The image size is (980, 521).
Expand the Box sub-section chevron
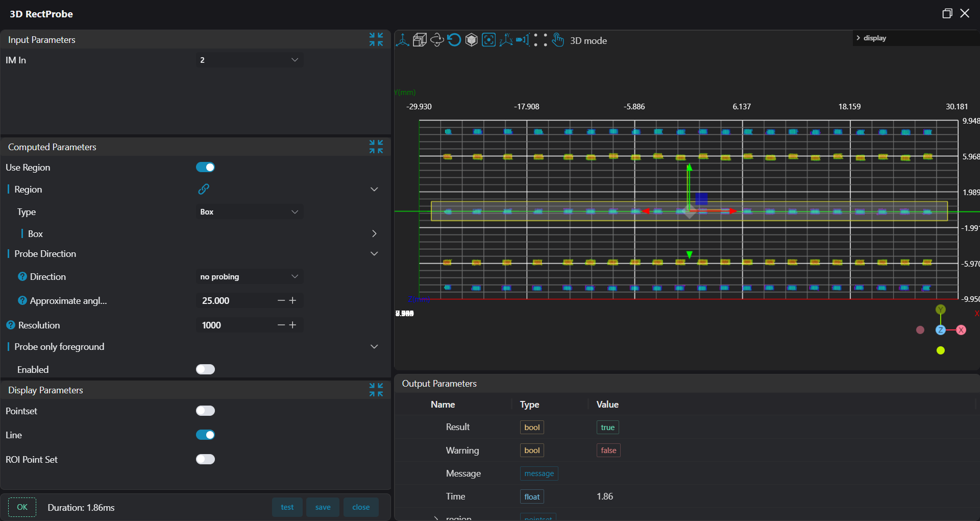coord(374,233)
